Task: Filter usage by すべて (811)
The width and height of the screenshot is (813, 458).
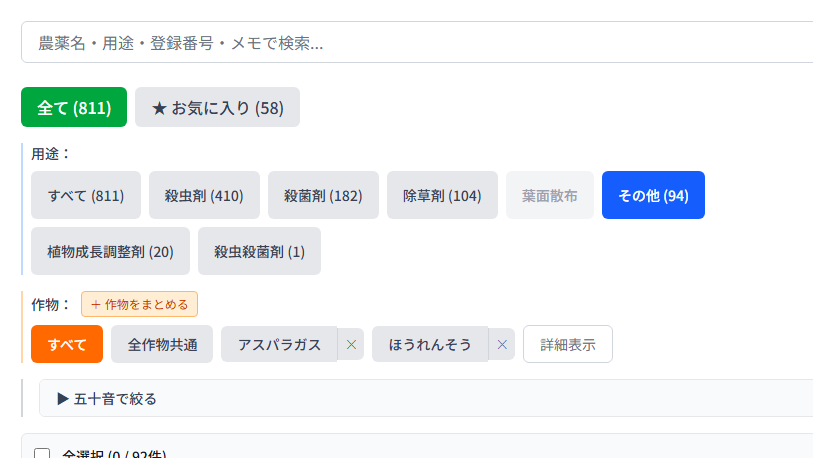Action: (x=86, y=195)
